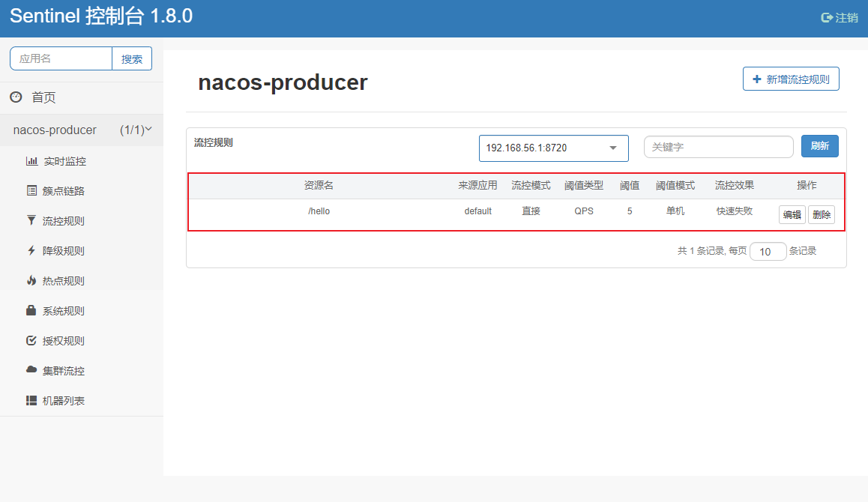The image size is (868, 502).
Task: Click the filter funnel icon for 流控规则
Action: click(x=31, y=220)
